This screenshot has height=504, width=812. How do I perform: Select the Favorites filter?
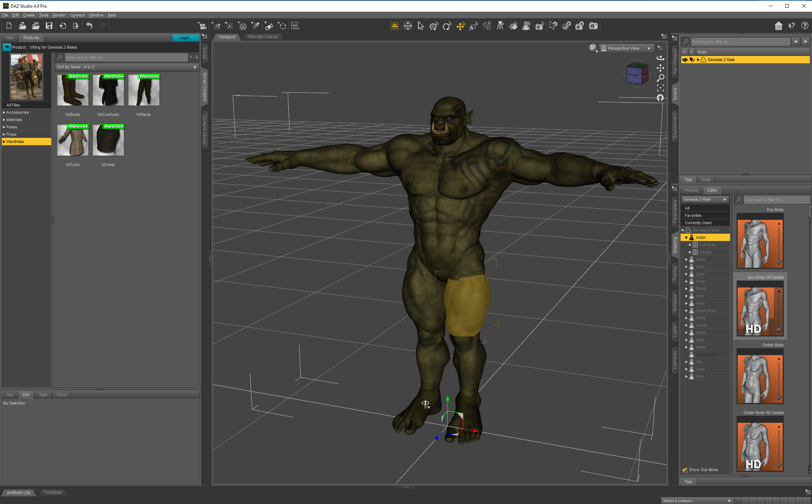tap(705, 215)
